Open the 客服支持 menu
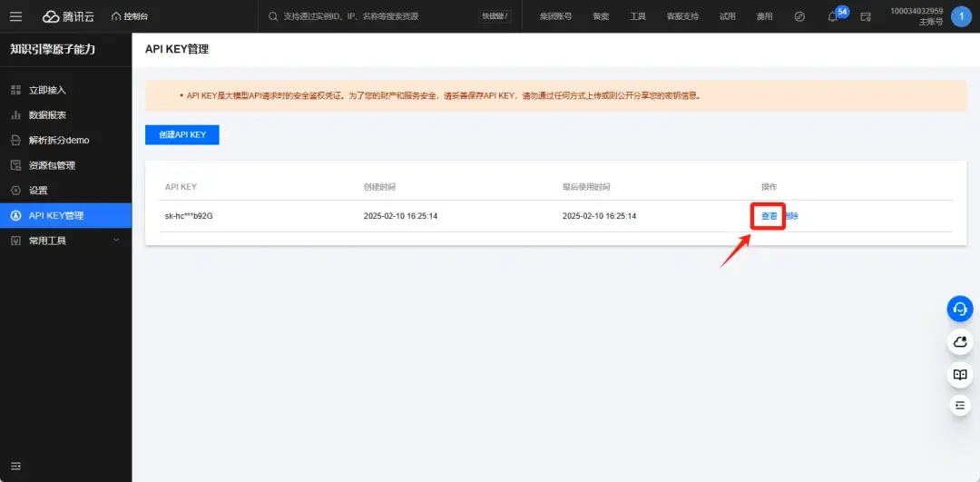This screenshot has width=980, height=482. click(682, 17)
